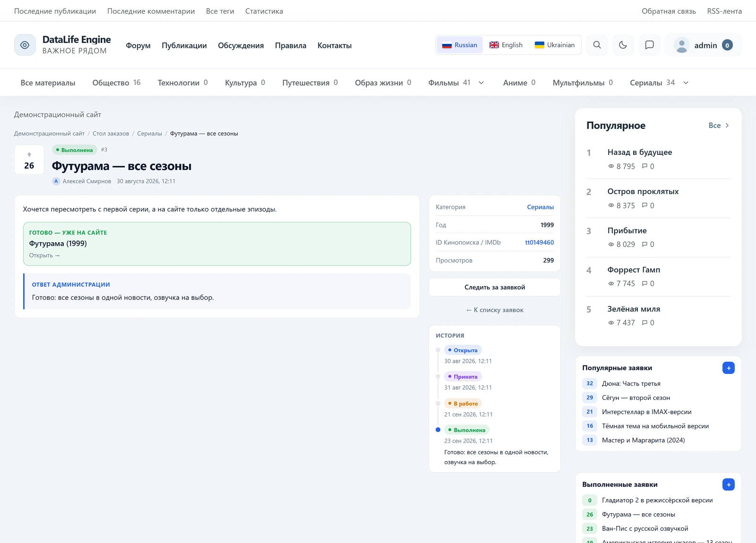Open Последние публикации top link
The width and height of the screenshot is (756, 543).
[55, 11]
